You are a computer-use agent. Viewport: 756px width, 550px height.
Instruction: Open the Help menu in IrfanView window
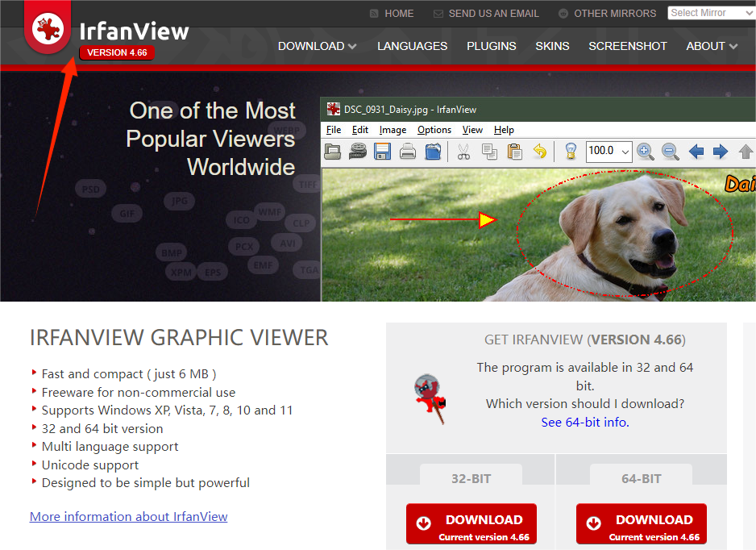504,130
